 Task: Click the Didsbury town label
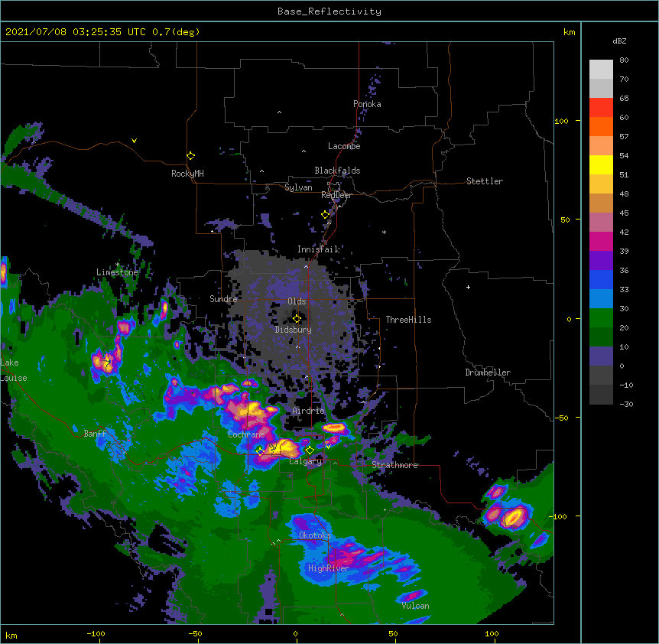[x=294, y=330]
